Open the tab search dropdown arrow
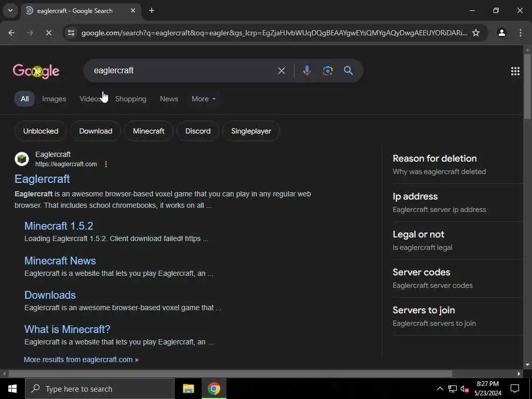Image resolution: width=532 pixels, height=399 pixels. click(x=10, y=10)
